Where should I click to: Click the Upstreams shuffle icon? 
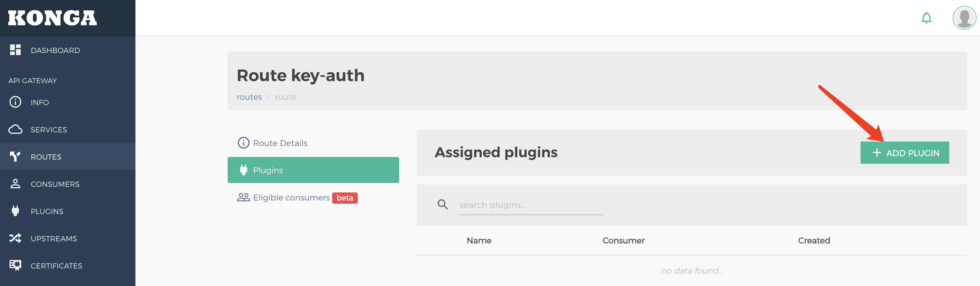15,238
